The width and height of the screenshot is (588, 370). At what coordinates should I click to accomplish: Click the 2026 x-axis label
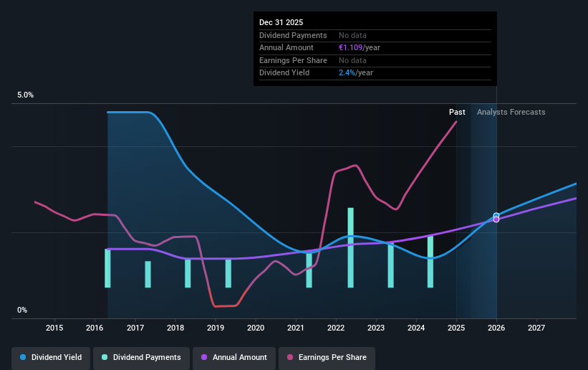tap(496, 328)
